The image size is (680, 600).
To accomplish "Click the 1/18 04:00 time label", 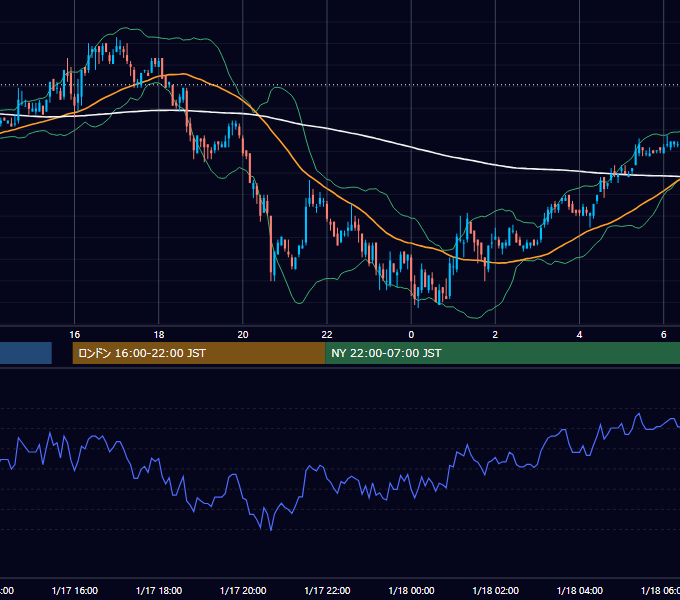I will [579, 590].
